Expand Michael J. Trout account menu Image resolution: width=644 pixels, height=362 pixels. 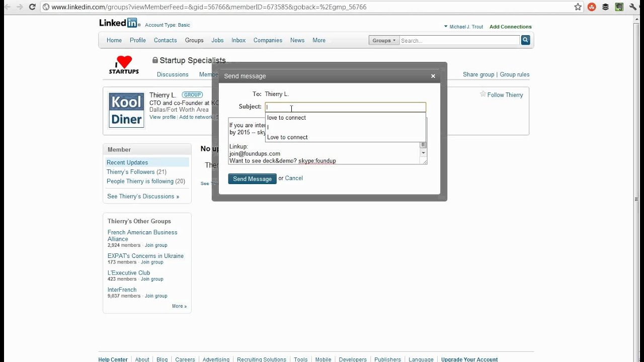463,27
